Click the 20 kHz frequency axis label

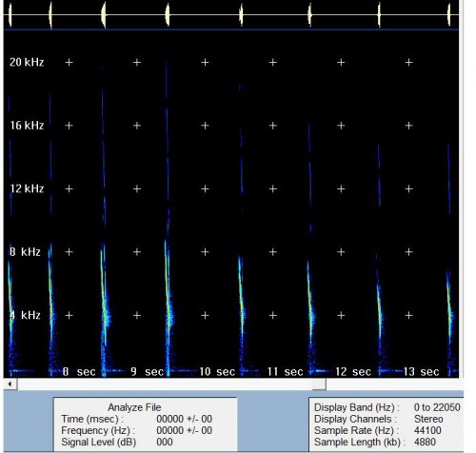pyautogui.click(x=27, y=62)
